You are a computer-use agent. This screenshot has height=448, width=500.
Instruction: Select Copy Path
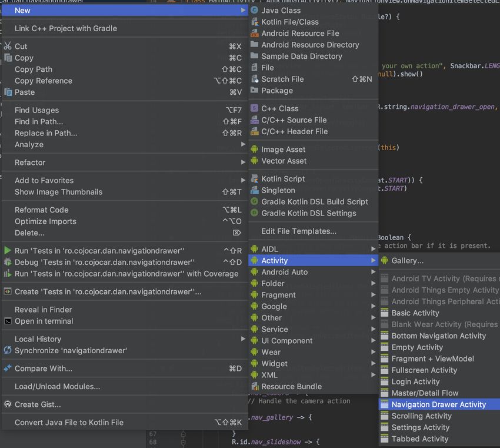tap(125, 69)
